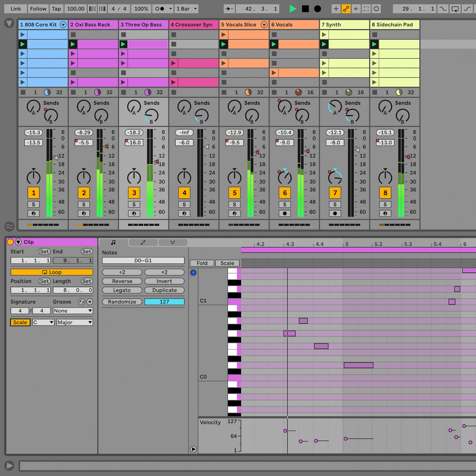The height and width of the screenshot is (476, 476).
Task: Solo the Oxi Bass Rack track
Action: tap(84, 204)
